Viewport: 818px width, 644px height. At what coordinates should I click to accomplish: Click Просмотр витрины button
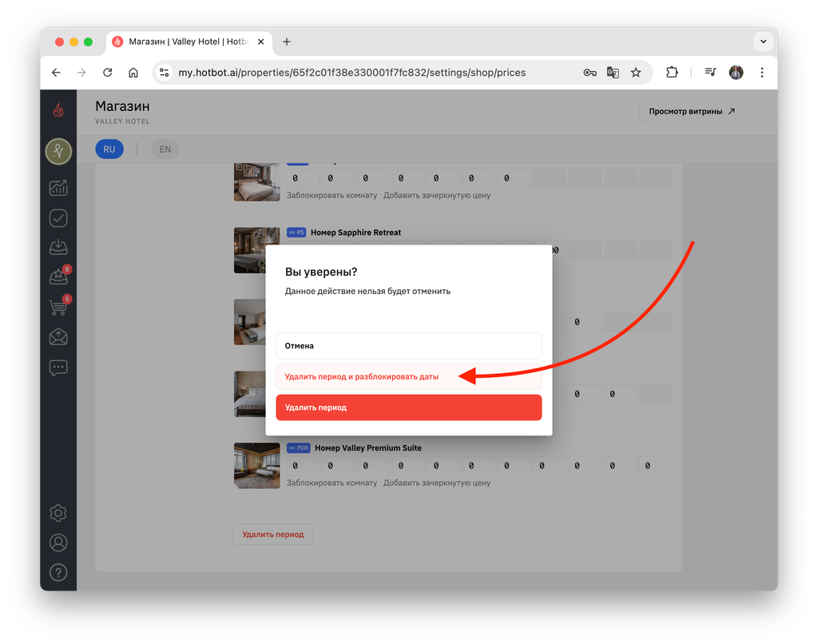click(694, 111)
